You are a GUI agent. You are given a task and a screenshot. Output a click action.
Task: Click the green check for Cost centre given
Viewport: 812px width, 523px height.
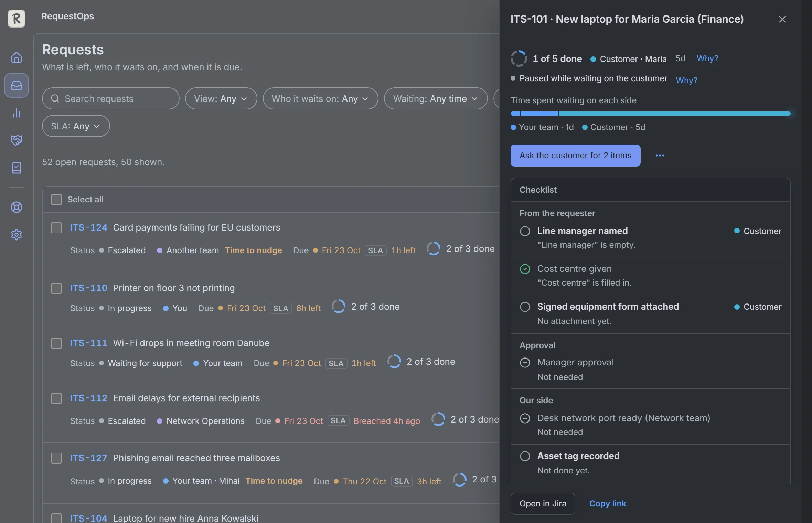pos(525,269)
